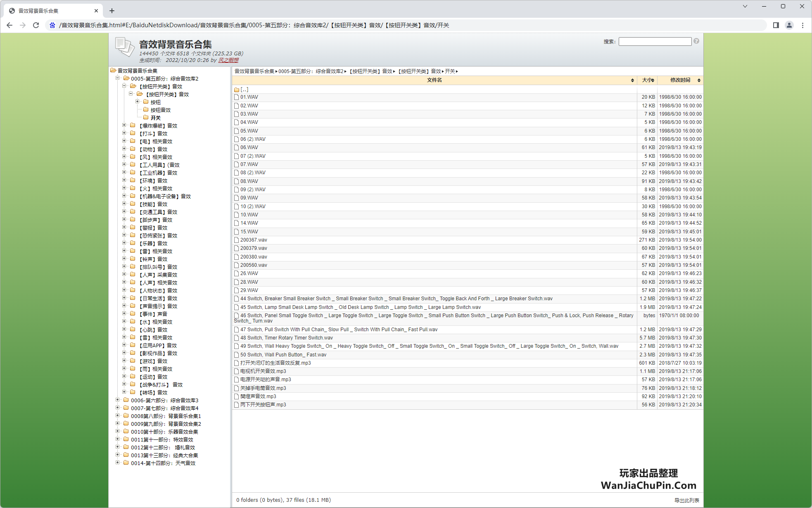The image size is (812, 508).
Task: Reload the page with refresh icon
Action: coord(36,25)
